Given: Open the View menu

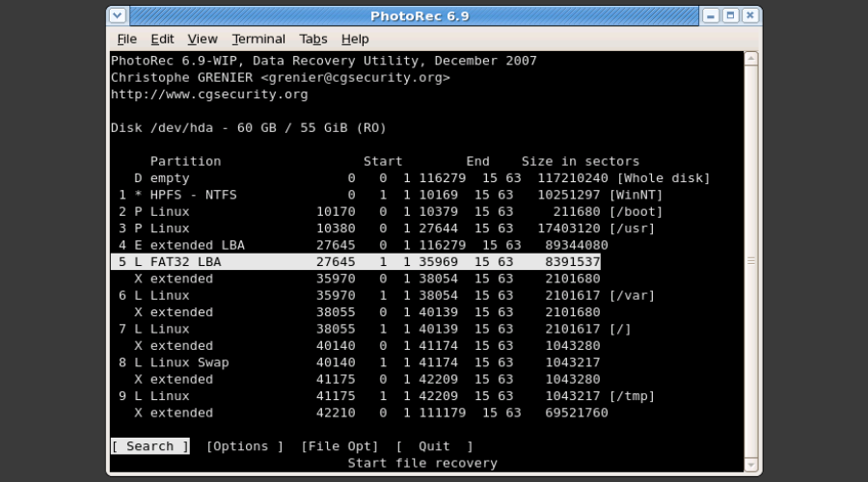Looking at the screenshot, I should [x=203, y=40].
